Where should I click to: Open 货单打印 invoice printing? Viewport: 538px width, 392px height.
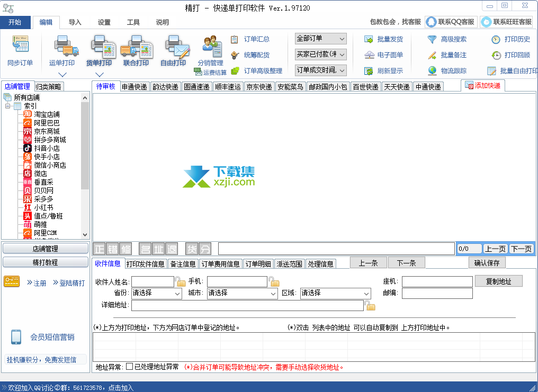pyautogui.click(x=99, y=51)
